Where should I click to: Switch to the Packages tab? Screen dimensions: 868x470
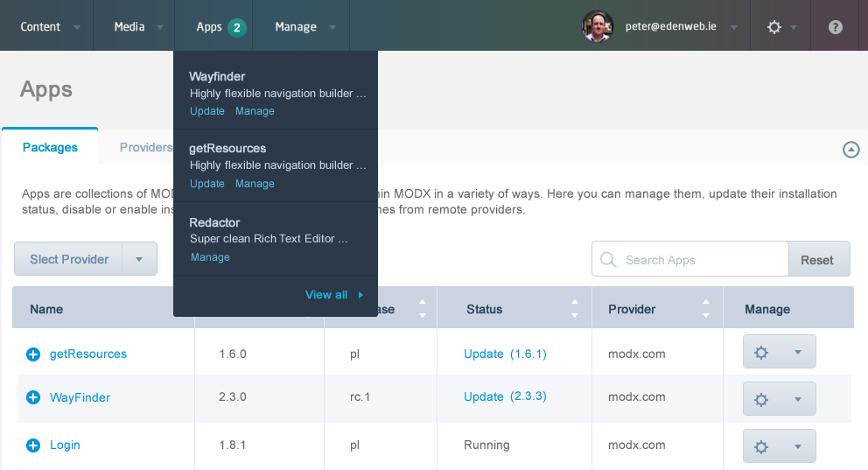click(x=50, y=147)
